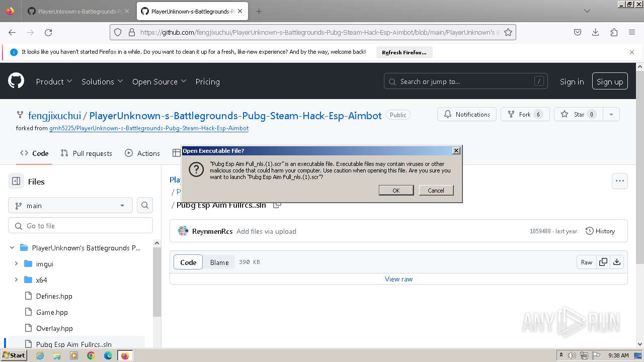
Task: Open the more file actions ellipsis menu
Action: tap(620, 181)
